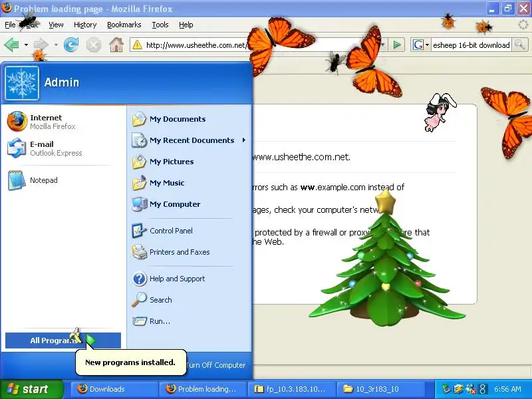The width and height of the screenshot is (532, 399).
Task: Expand My Recent Documents submenu
Action: click(x=190, y=140)
